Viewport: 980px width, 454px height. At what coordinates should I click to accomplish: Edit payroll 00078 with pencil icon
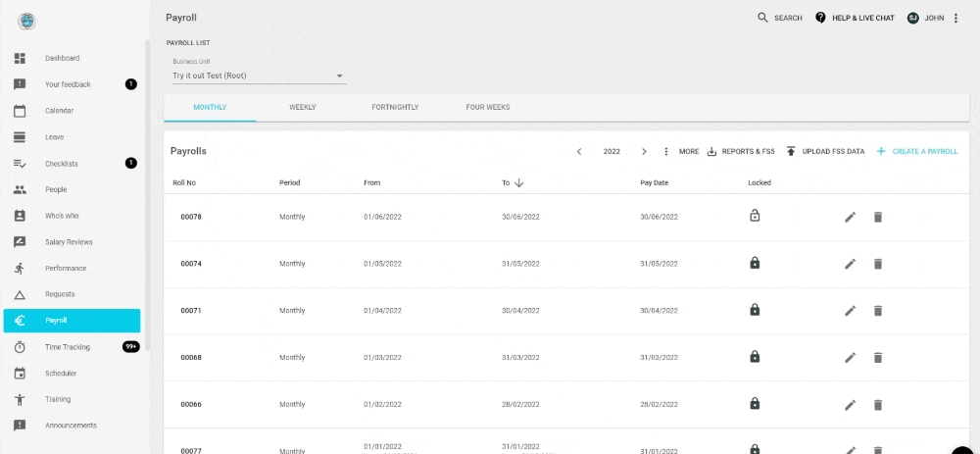[x=850, y=217]
